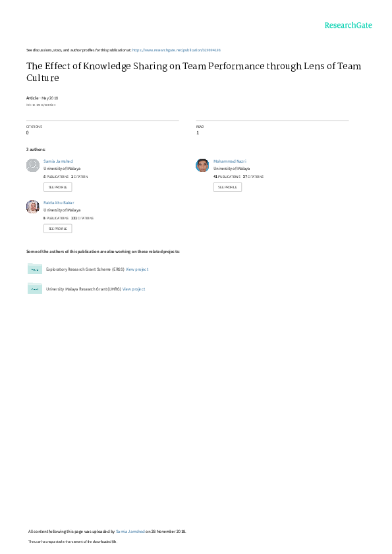Viewport: 392px width, 554px height.
Task: Click See Profile button under Raida Abu Bakar
Action: point(57,229)
